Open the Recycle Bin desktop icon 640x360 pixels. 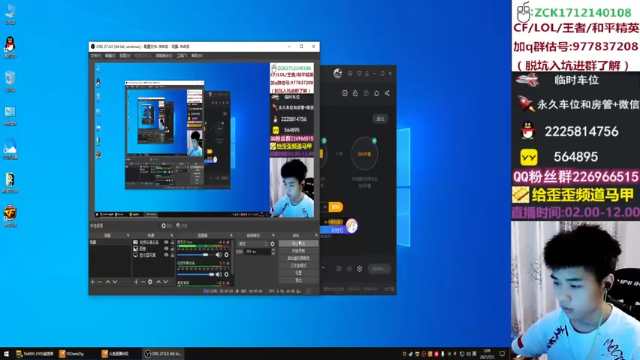pyautogui.click(x=10, y=81)
